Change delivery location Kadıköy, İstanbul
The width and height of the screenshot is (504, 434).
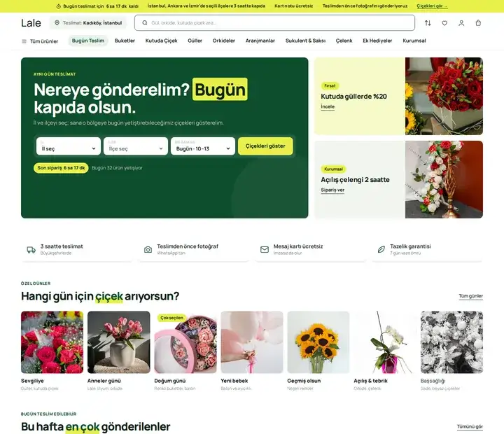point(87,23)
